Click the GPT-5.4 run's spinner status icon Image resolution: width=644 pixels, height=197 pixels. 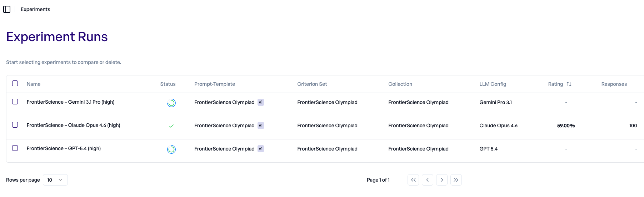click(x=171, y=149)
